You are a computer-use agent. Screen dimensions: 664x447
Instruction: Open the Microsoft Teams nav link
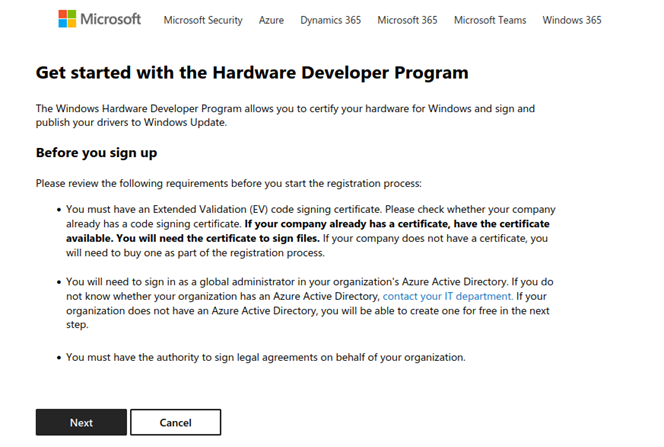(490, 20)
